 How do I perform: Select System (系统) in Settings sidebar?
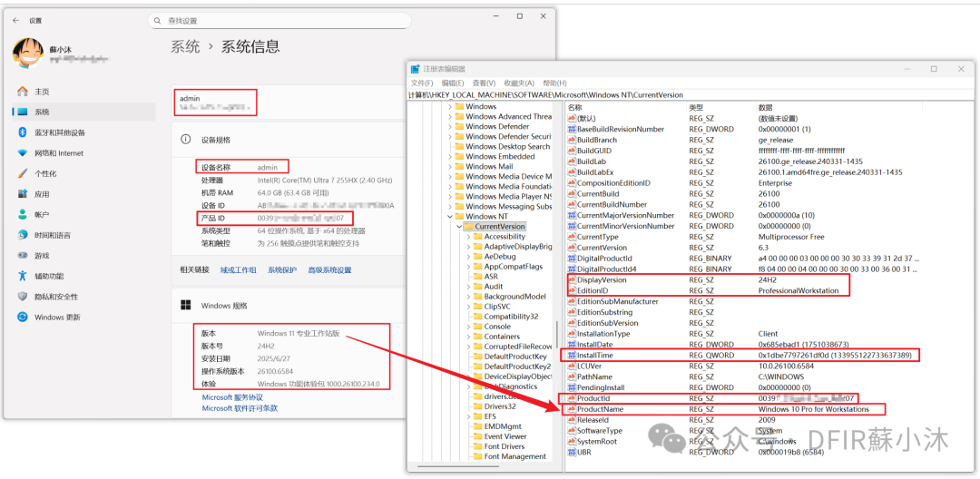(83, 112)
